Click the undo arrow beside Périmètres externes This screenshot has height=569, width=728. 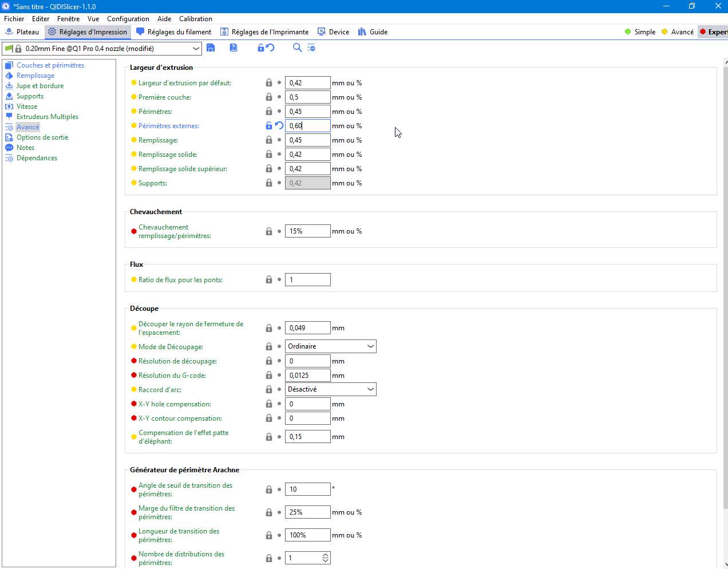(279, 125)
